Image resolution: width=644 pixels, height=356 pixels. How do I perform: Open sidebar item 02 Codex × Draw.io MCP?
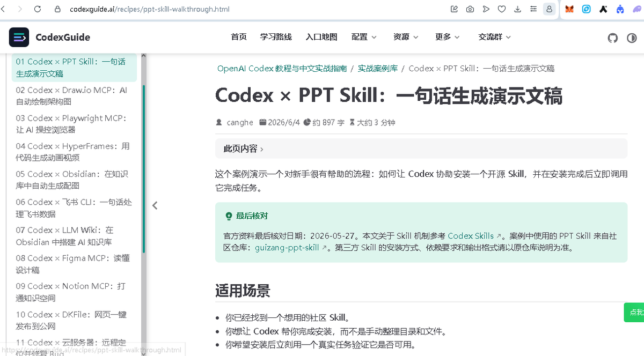[74, 95]
